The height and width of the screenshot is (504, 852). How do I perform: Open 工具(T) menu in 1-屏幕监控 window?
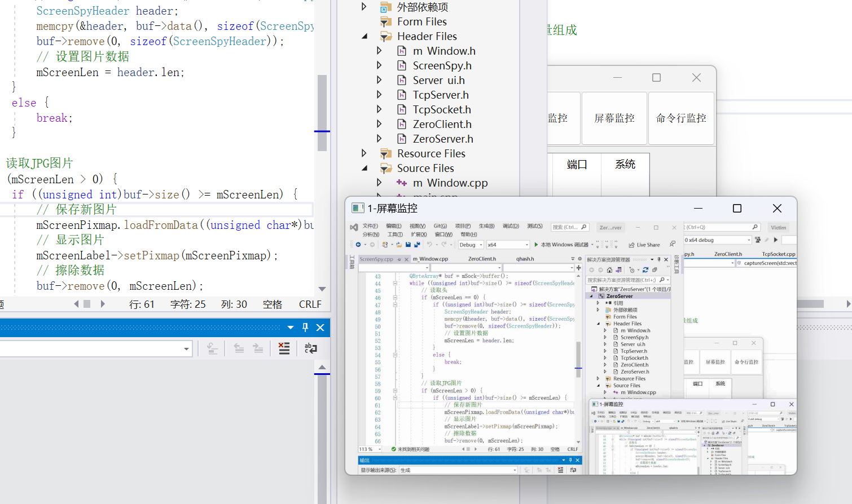click(395, 235)
